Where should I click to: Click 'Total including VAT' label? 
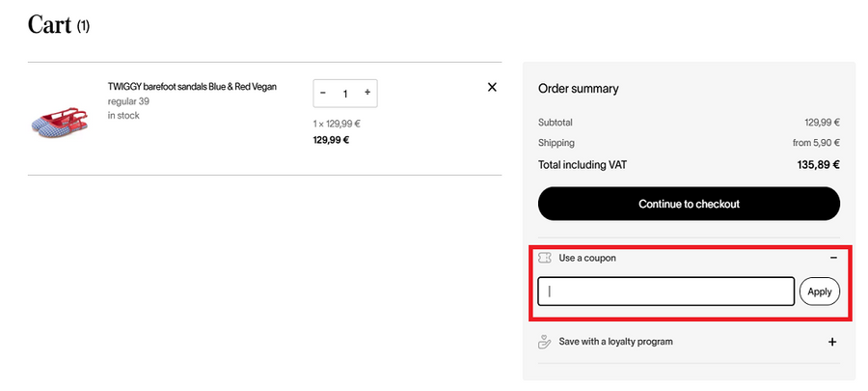tap(583, 164)
